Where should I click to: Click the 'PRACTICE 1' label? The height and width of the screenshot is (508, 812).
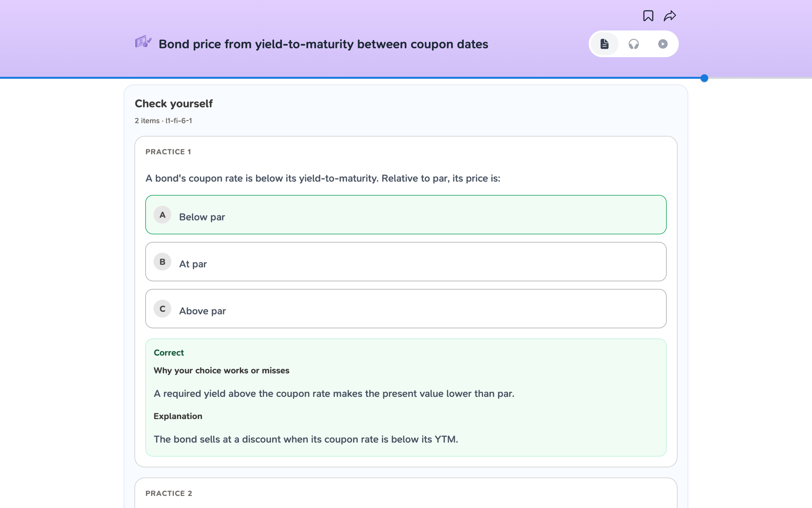click(x=168, y=152)
